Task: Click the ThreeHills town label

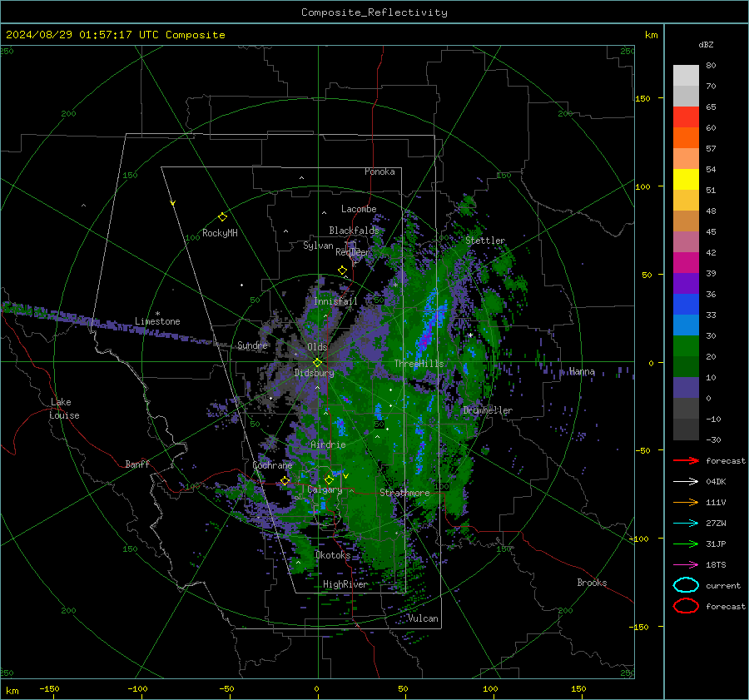Action: pyautogui.click(x=419, y=364)
